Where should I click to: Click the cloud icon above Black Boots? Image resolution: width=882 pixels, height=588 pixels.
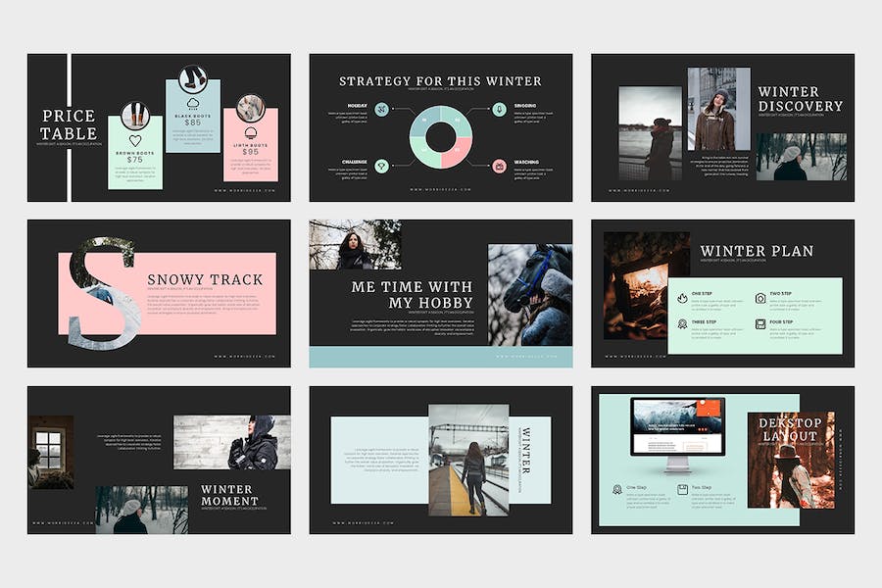(192, 102)
